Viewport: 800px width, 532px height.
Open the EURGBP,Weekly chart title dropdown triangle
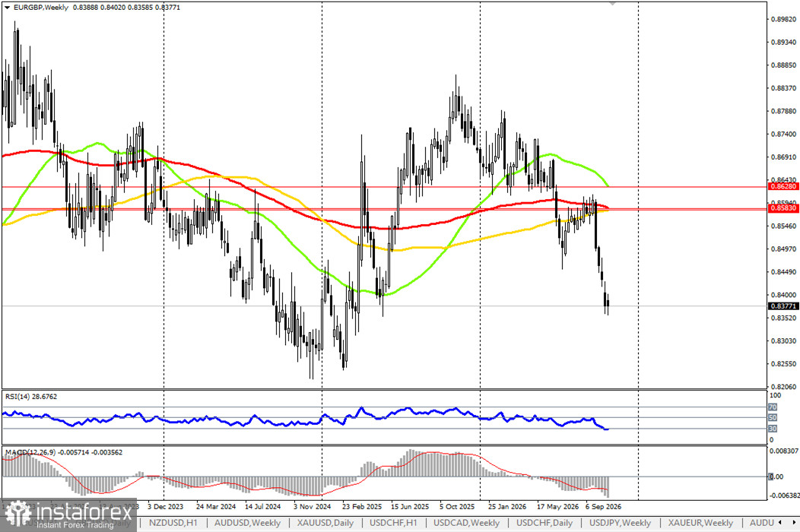point(7,8)
